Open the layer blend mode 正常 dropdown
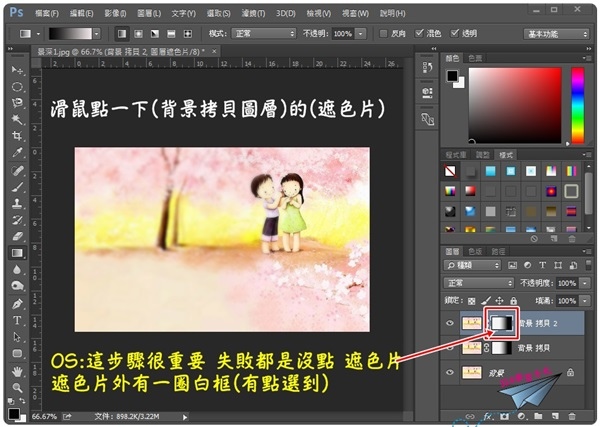 coord(479,283)
